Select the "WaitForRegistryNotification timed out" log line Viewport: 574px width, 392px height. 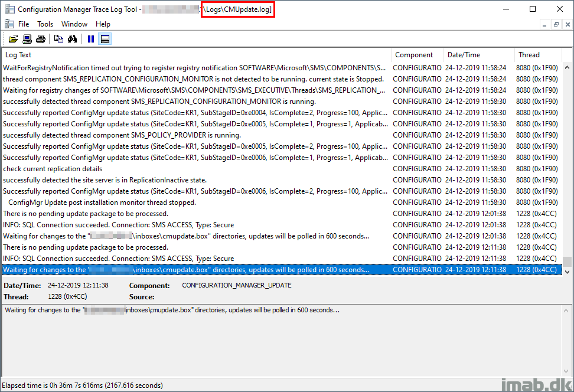click(x=282, y=68)
